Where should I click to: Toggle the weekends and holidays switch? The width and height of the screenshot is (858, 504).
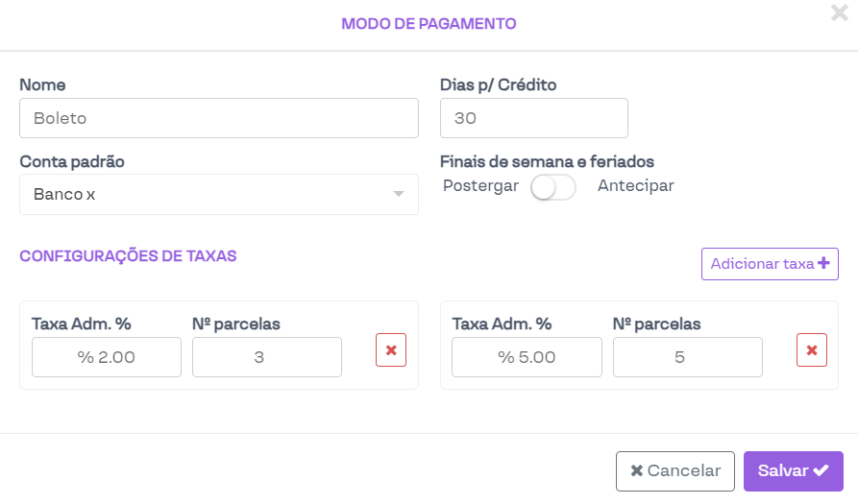coord(553,187)
